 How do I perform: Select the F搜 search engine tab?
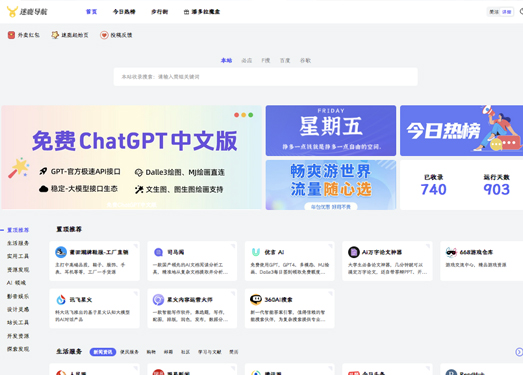(266, 60)
